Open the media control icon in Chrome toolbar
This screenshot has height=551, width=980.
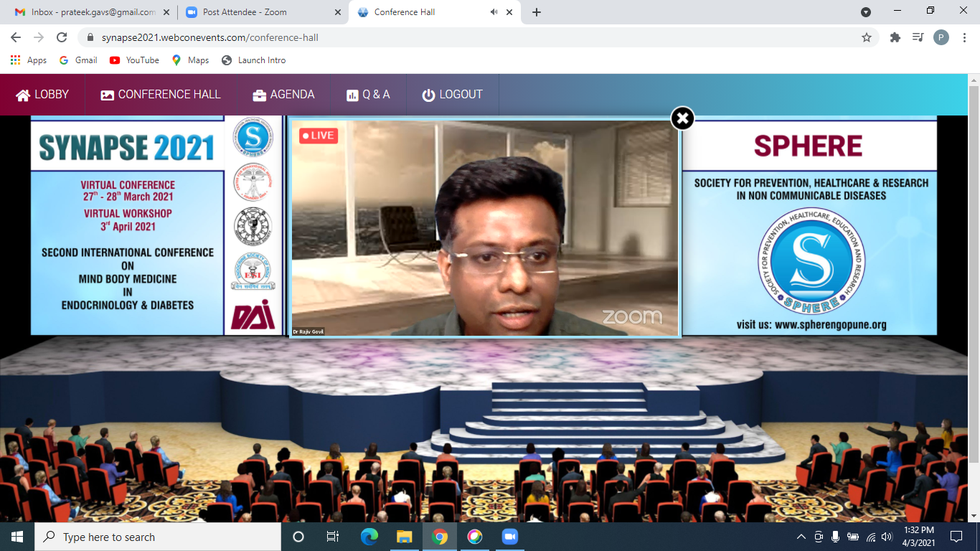click(918, 37)
